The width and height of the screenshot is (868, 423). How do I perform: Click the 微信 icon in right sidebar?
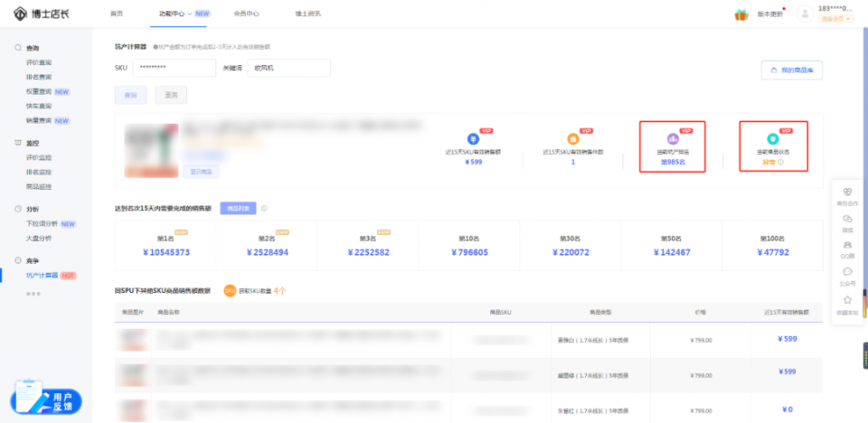[847, 219]
